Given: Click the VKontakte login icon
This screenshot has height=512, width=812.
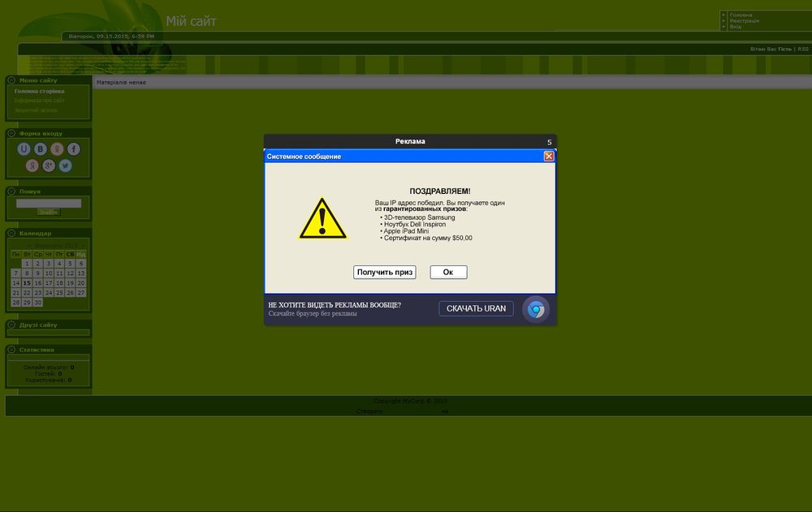Looking at the screenshot, I should coord(41,149).
